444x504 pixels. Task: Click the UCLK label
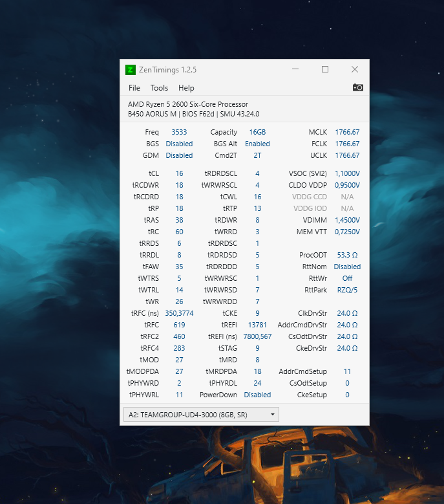coord(319,155)
